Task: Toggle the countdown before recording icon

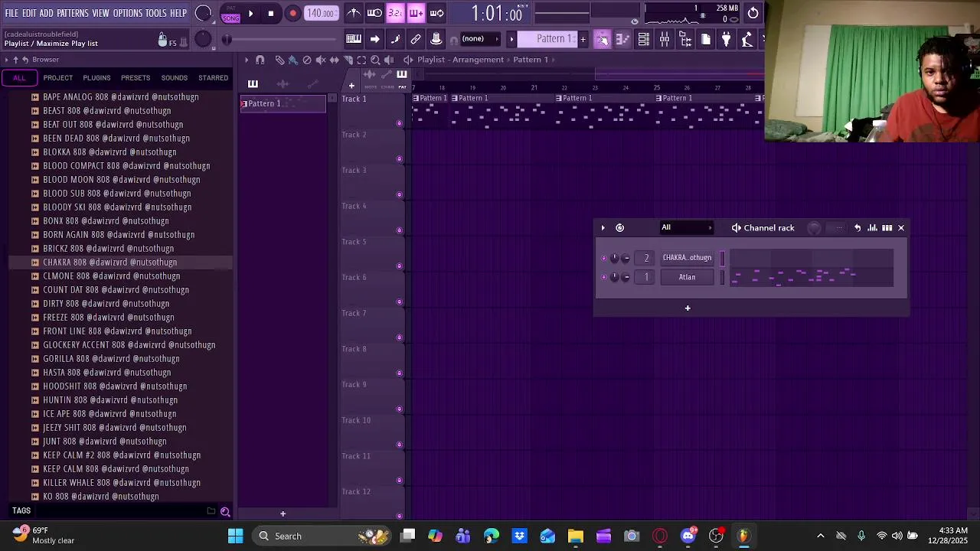Action: [x=395, y=13]
